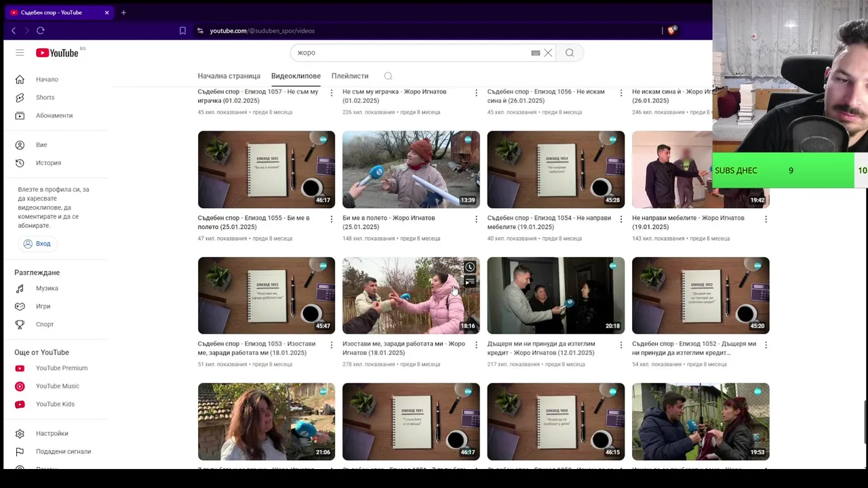868x488 pixels.
Task: Switch to Плейлисти tab
Action: tap(350, 76)
